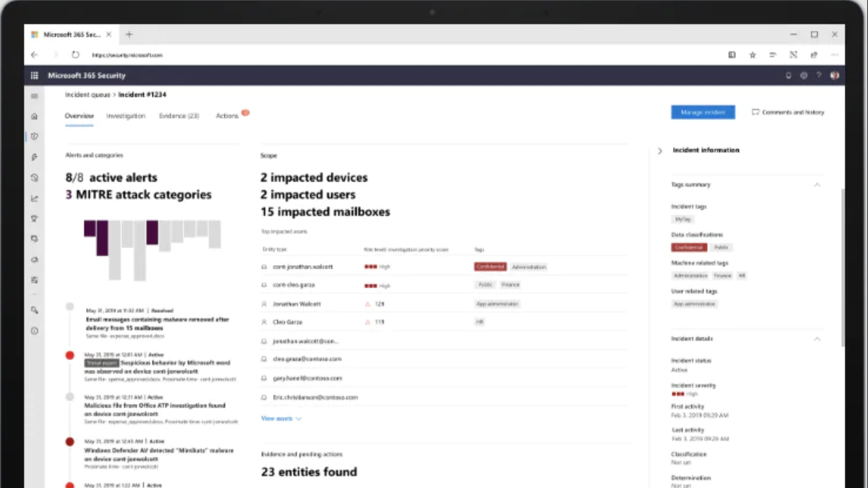Select the cont-jonathan.walcott device row

click(444, 267)
